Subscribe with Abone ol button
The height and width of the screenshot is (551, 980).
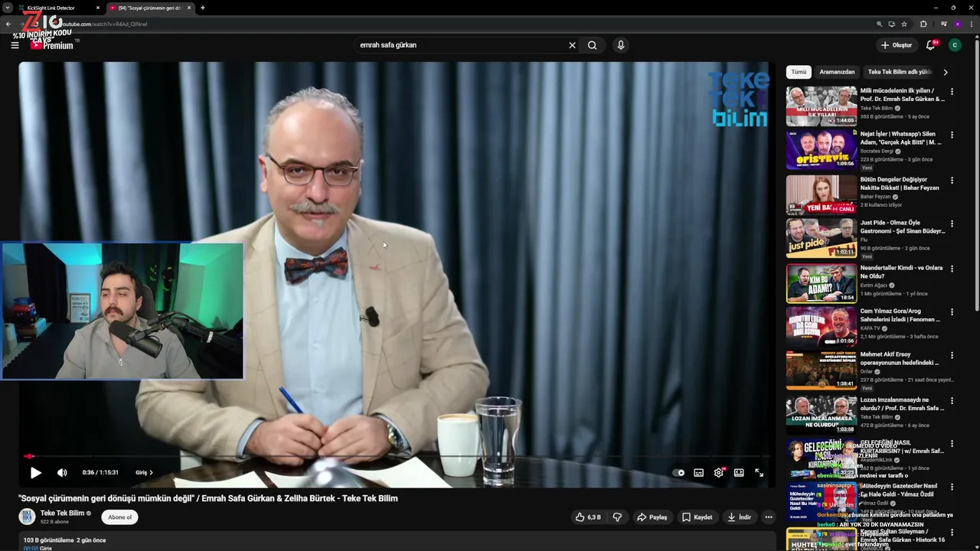[119, 517]
